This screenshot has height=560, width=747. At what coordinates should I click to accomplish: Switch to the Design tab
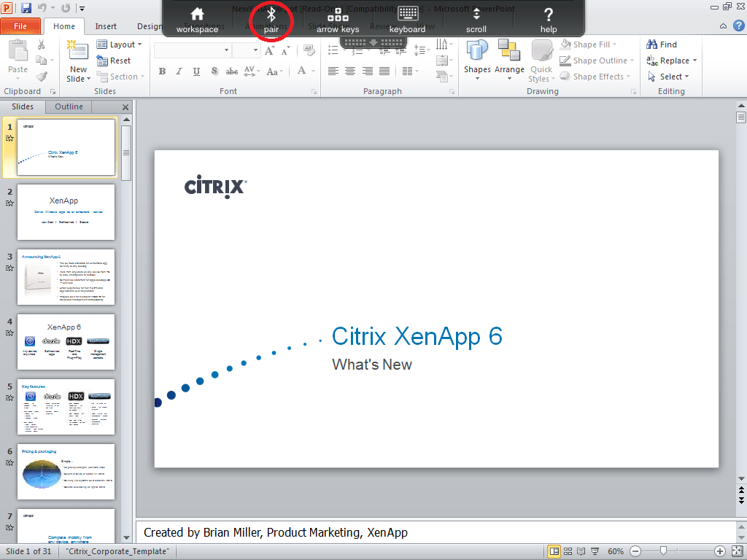[150, 26]
